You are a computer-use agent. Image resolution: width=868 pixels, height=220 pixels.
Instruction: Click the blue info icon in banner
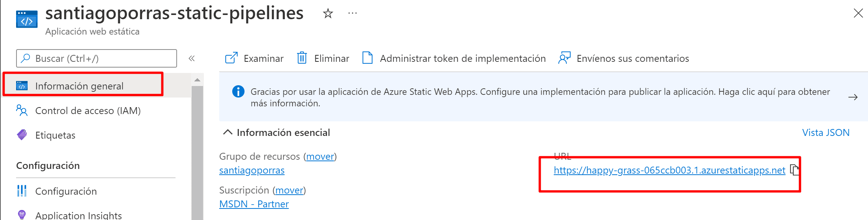pyautogui.click(x=238, y=92)
